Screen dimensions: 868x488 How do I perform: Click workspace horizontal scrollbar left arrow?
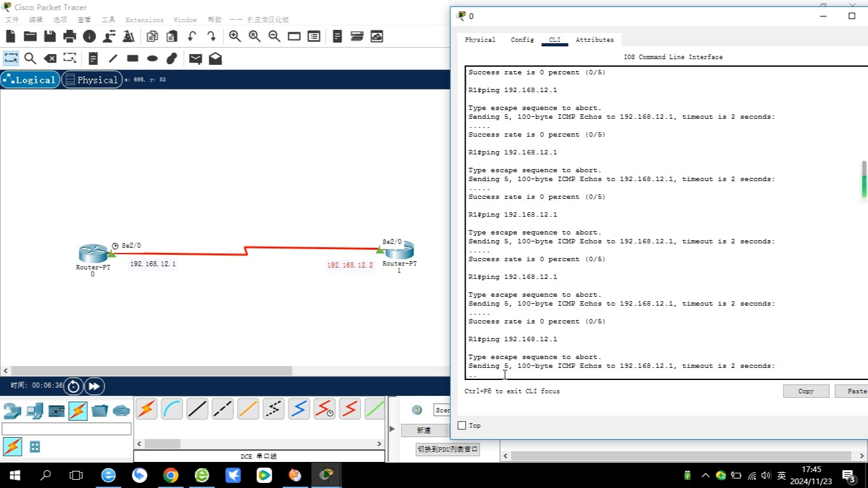pyautogui.click(x=6, y=370)
